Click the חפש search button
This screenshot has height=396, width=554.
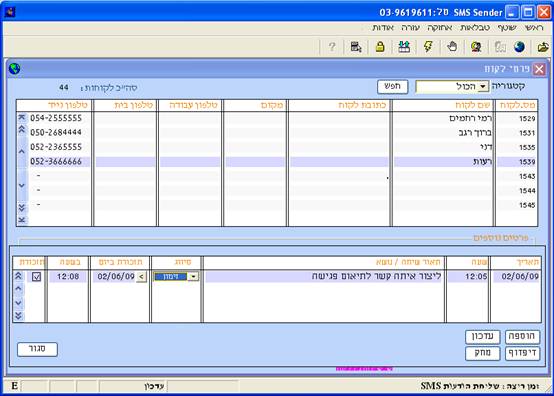pyautogui.click(x=393, y=87)
